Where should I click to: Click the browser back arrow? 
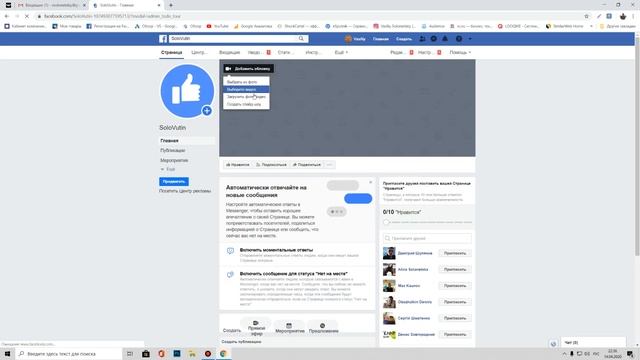[x=7, y=16]
